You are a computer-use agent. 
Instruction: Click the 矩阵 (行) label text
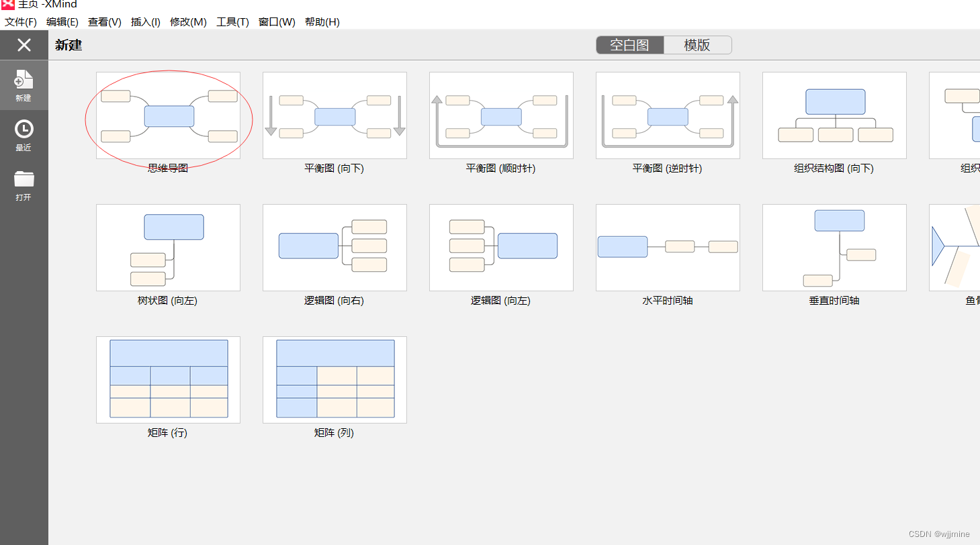[168, 433]
